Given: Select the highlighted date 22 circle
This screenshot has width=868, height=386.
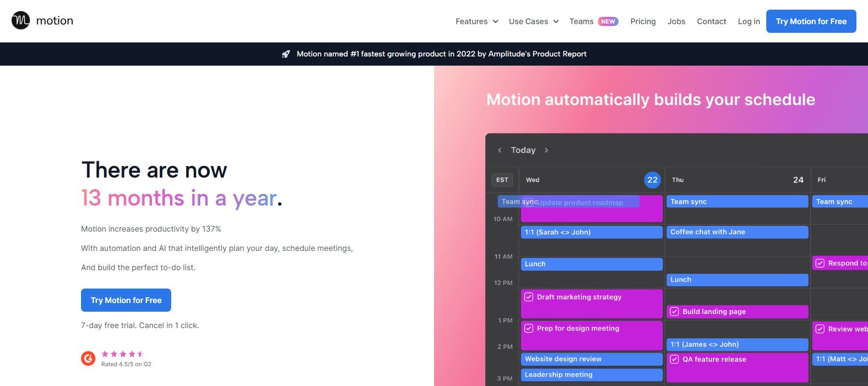Looking at the screenshot, I should [652, 179].
